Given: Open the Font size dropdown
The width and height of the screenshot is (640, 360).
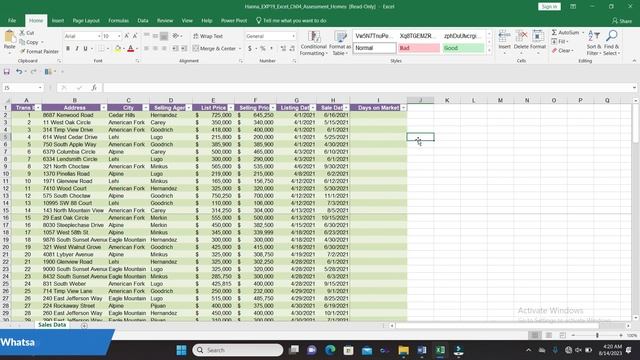Looking at the screenshot, I should [119, 36].
